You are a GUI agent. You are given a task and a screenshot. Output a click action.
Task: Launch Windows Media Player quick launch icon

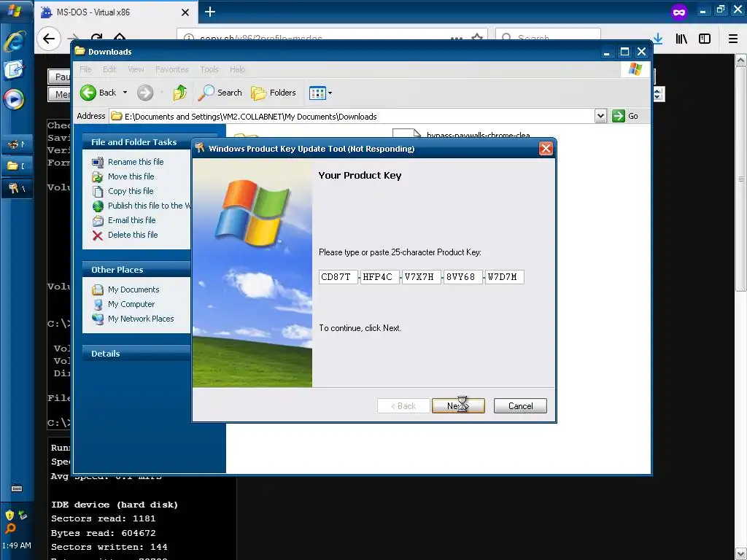pyautogui.click(x=15, y=99)
